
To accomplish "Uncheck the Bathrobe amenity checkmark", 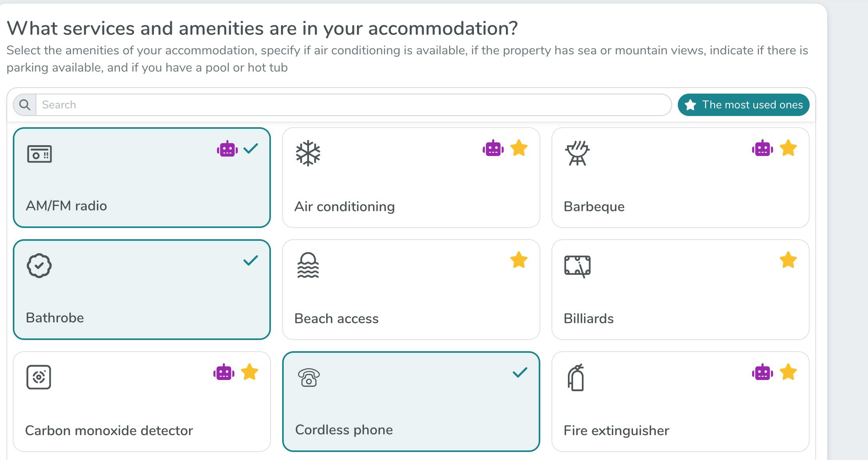I will 251,260.
